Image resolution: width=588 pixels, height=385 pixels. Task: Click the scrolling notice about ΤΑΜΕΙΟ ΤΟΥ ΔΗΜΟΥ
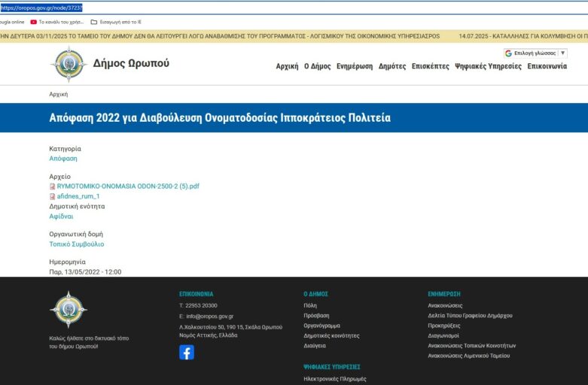point(220,36)
